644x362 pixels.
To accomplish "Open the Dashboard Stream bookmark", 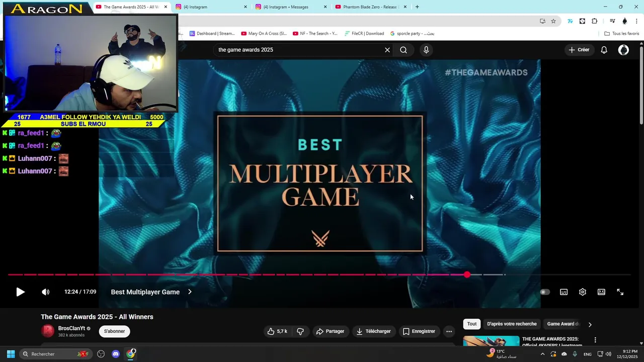I will [x=212, y=34].
